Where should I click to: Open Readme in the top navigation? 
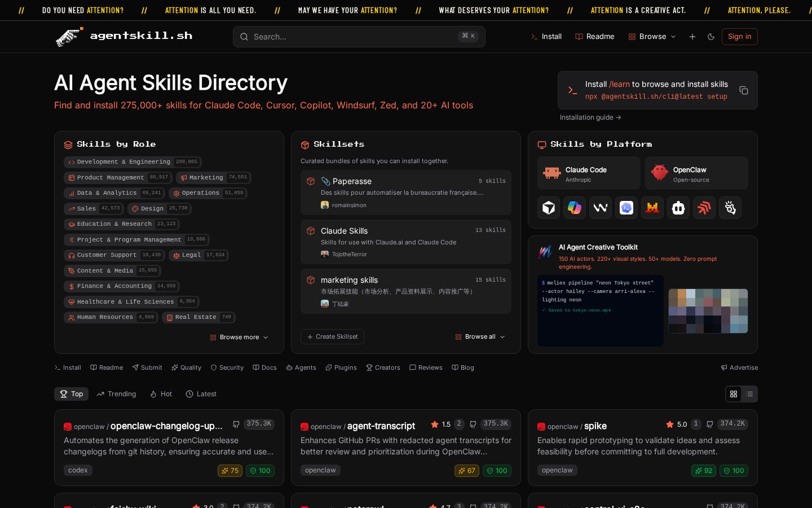coord(594,37)
